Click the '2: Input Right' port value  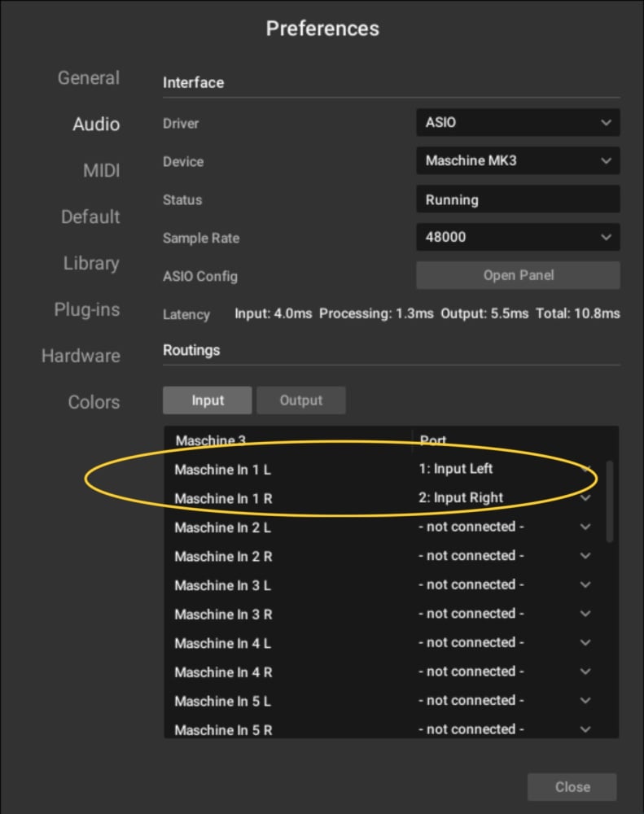(x=461, y=498)
